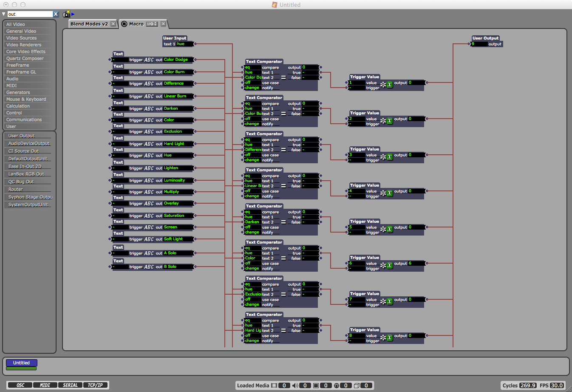Select the Quartz Composer category
The image size is (572, 392).
point(29,58)
